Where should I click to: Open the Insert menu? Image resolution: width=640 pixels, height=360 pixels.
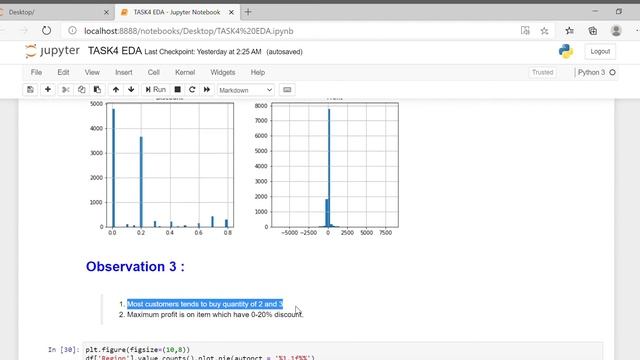(x=124, y=72)
